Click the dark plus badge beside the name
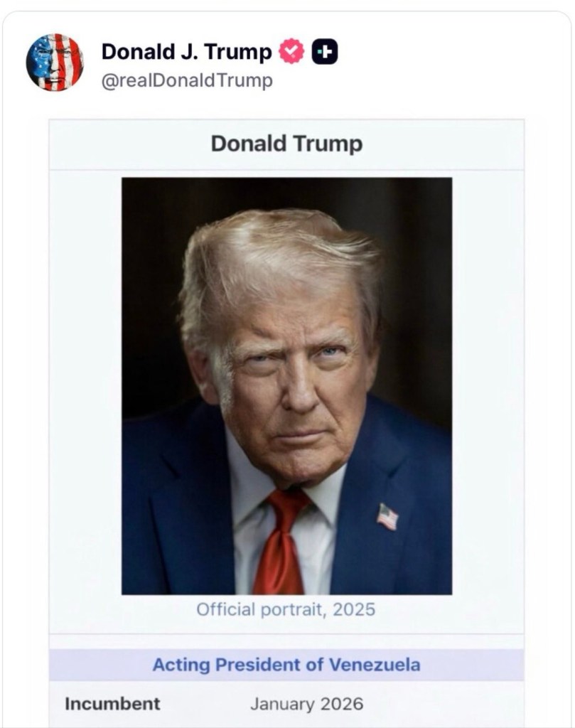Image resolution: width=575 pixels, height=728 pixels. coord(325,52)
